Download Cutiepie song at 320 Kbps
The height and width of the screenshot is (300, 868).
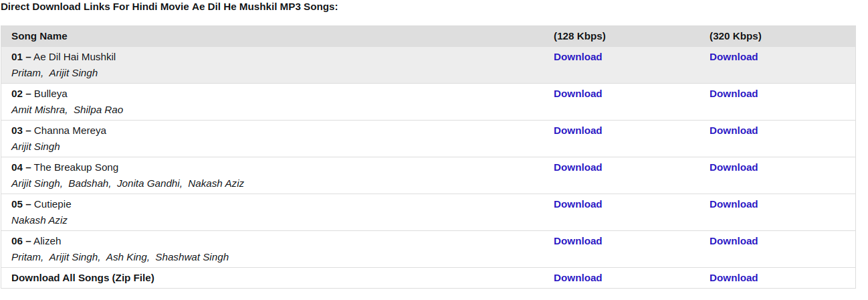[734, 204]
